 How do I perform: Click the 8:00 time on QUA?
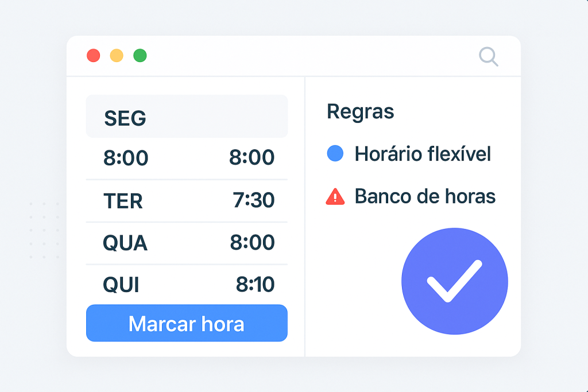click(252, 243)
